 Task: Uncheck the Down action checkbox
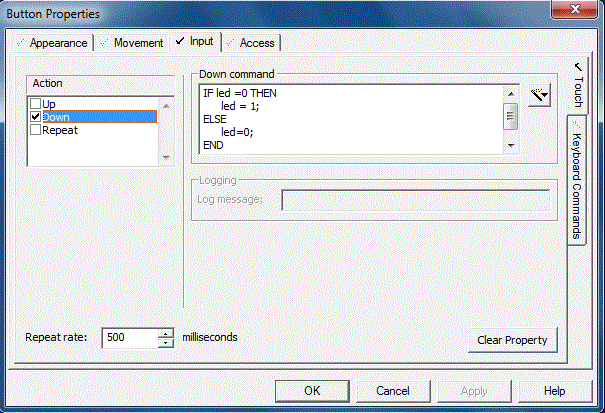36,117
